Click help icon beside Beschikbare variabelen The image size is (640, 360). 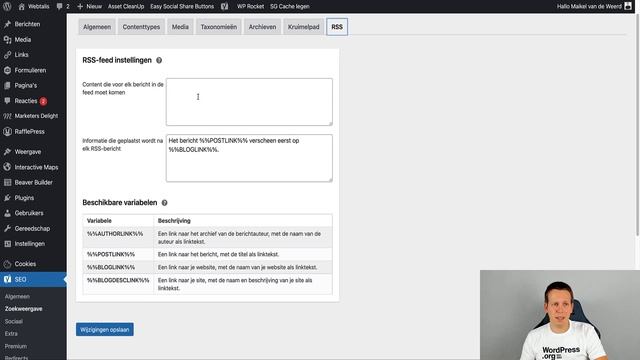click(164, 203)
